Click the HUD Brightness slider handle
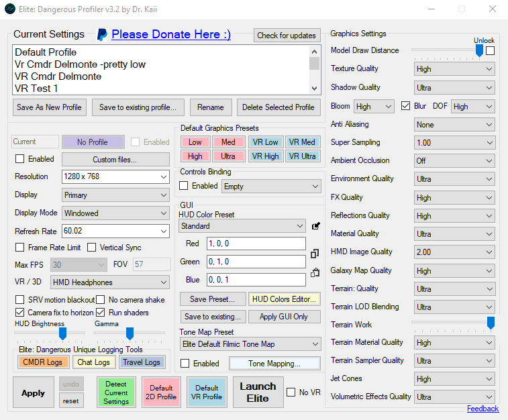Image resolution: width=508 pixels, height=420 pixels. click(x=62, y=333)
